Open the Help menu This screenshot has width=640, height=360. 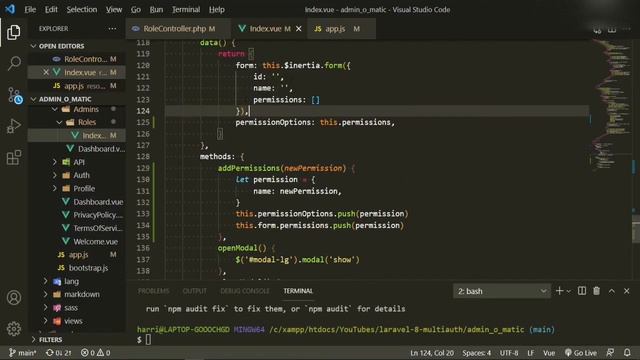click(x=216, y=9)
